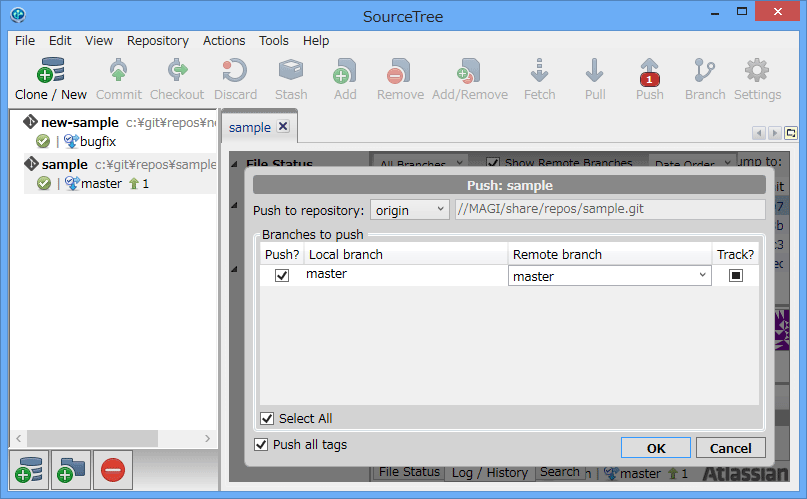Click the tab scroll left arrow

click(758, 133)
